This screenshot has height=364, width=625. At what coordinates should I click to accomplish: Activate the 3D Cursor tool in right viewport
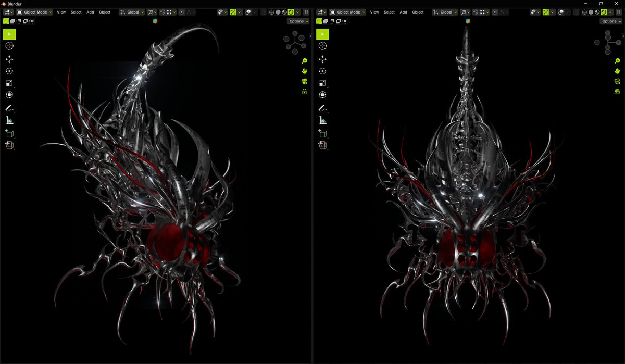pos(322,46)
